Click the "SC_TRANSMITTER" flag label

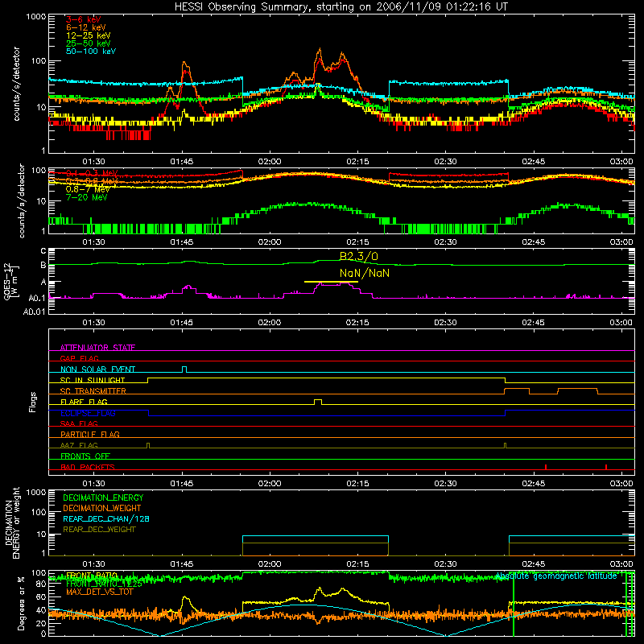93,390
